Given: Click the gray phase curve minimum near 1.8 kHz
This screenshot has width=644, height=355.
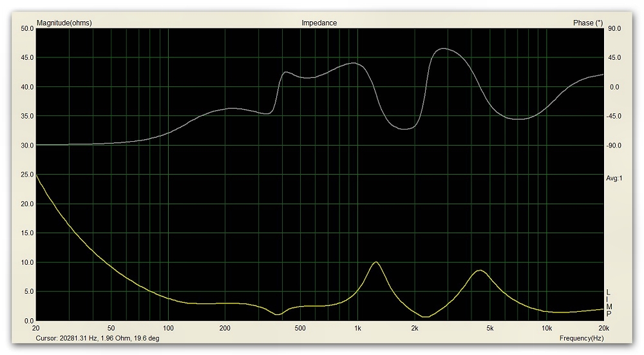Looking at the screenshot, I should coord(404,129).
